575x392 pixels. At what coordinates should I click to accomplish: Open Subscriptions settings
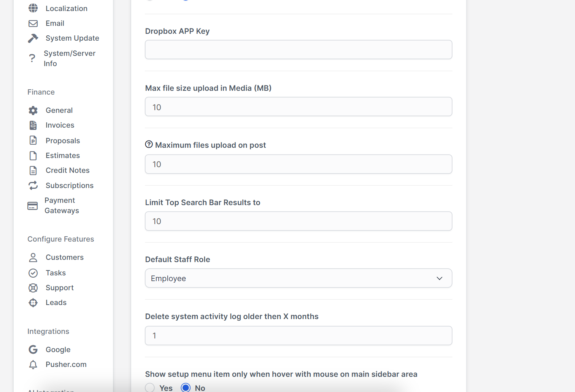tap(70, 186)
